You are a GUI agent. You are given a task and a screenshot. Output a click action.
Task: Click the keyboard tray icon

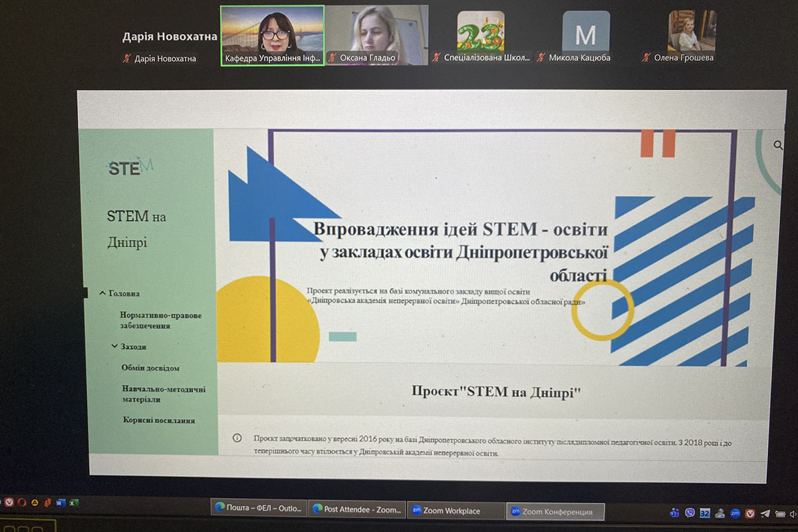780,514
